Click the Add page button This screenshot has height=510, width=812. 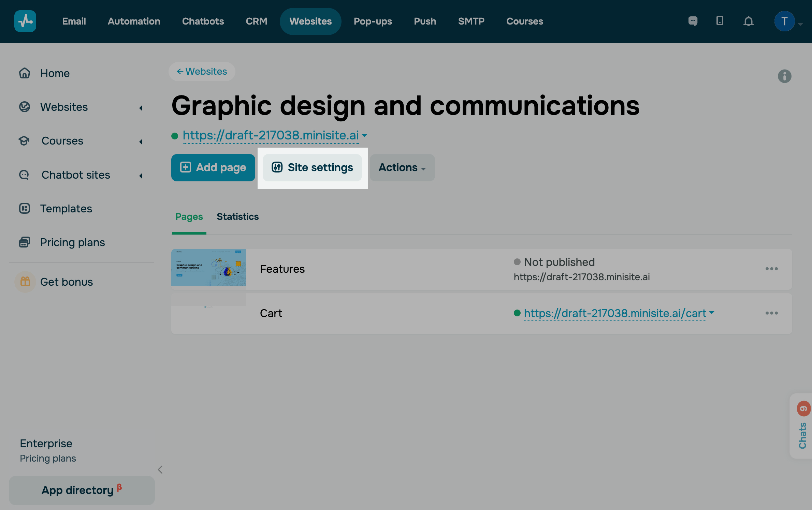point(213,168)
